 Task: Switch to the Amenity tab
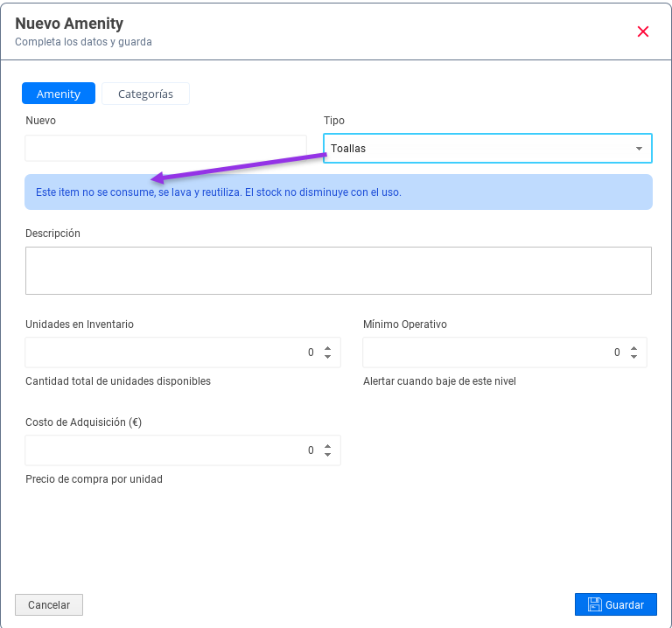[x=59, y=94]
